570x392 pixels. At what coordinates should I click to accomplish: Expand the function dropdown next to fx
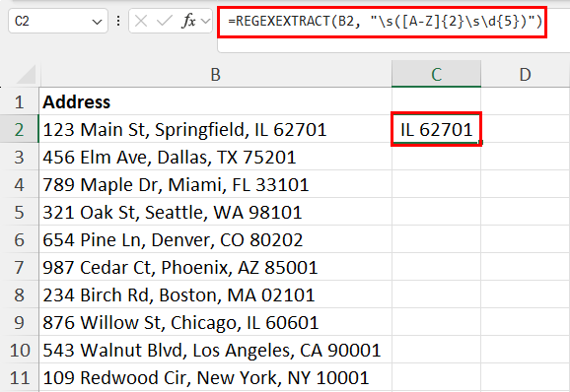tap(206, 22)
